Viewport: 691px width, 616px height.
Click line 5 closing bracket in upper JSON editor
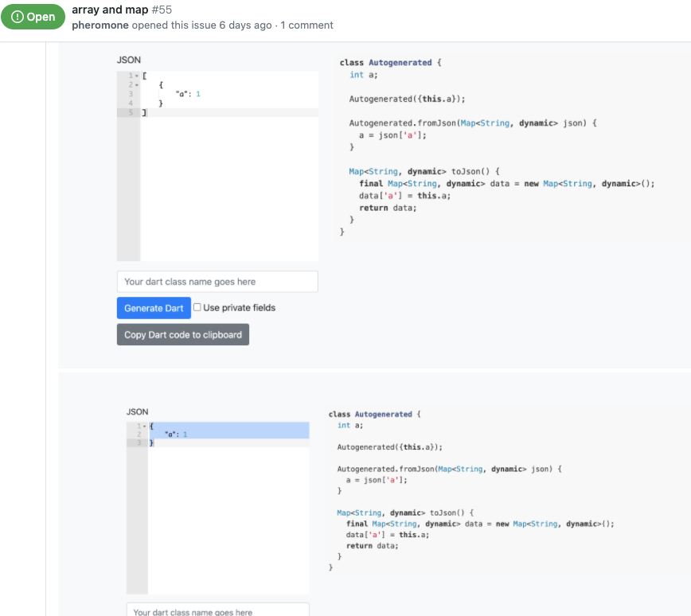pos(145,113)
